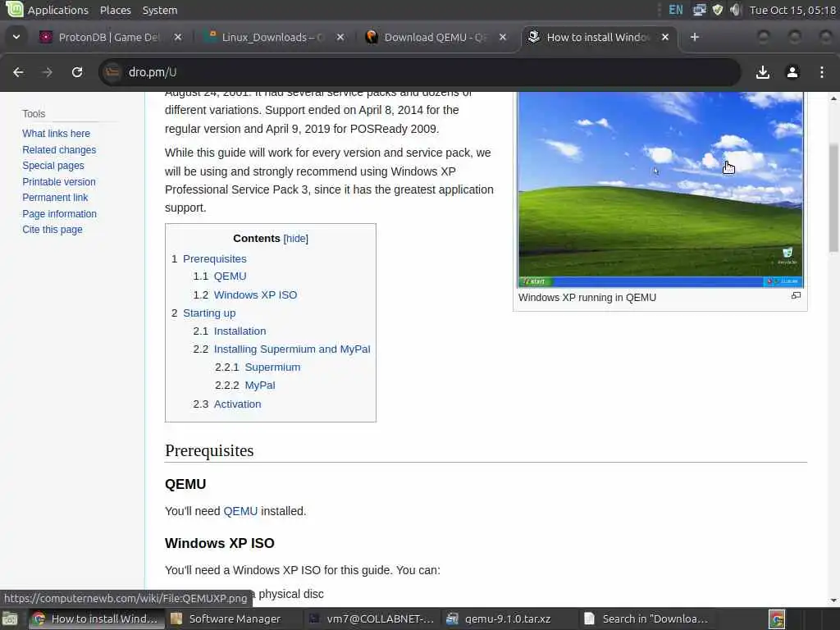Open Permanent link
Screen dimensions: 840x630
pos(55,198)
